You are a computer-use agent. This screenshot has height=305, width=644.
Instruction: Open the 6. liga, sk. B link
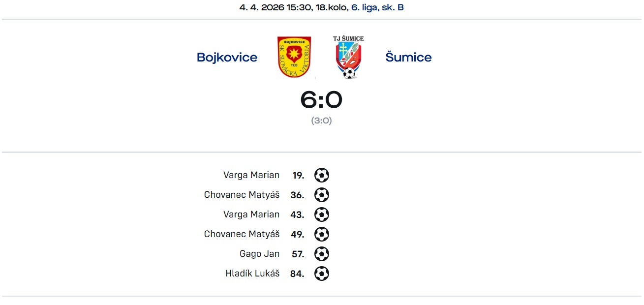pyautogui.click(x=377, y=7)
